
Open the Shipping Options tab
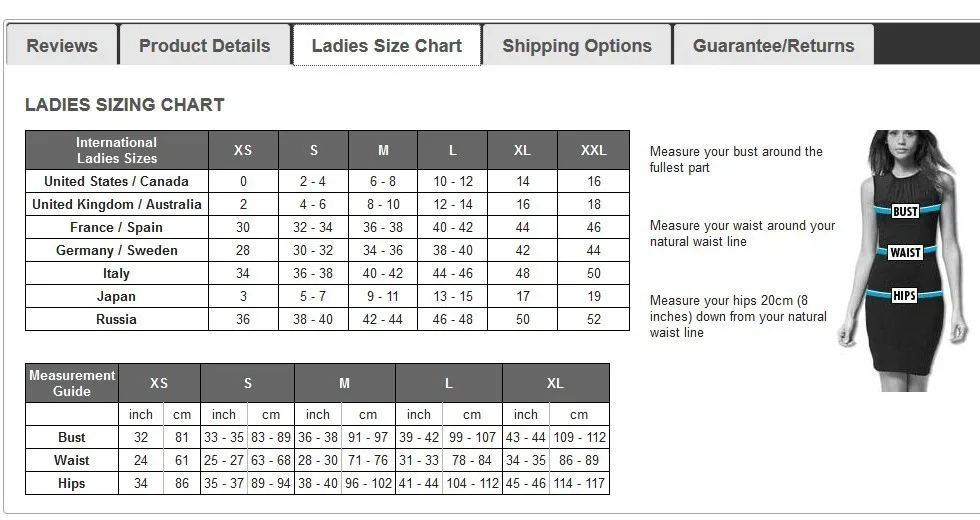[x=577, y=46]
